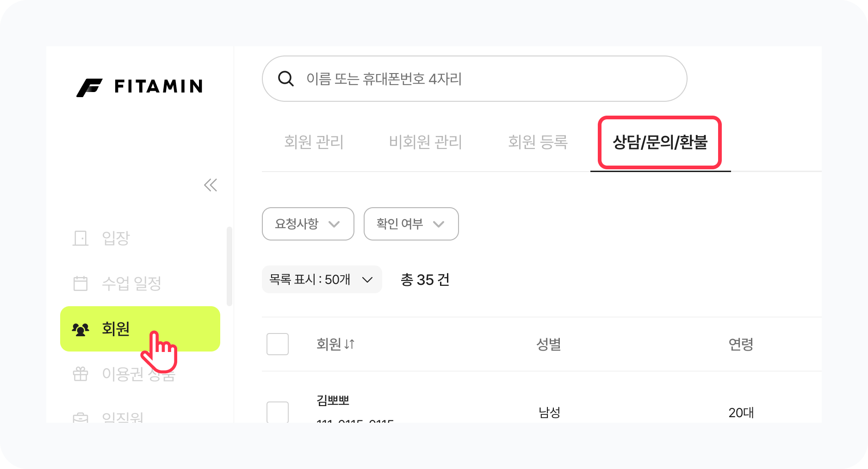Click the search magnifier icon
Screen dimensions: 868x469
[285, 79]
